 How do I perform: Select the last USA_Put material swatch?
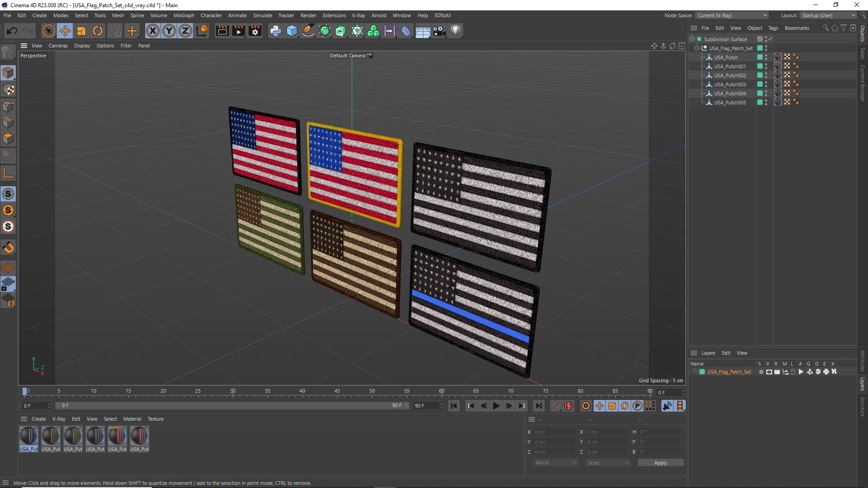139,439
